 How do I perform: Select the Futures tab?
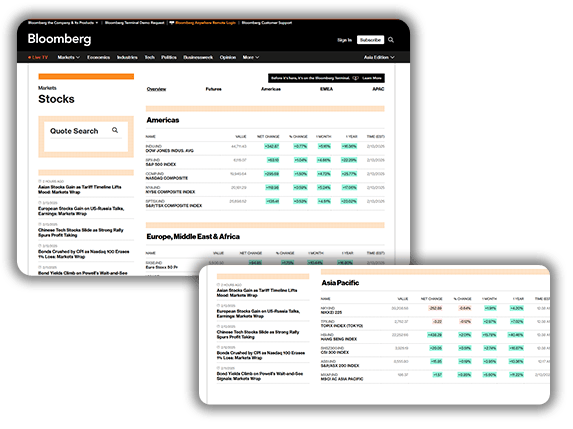[213, 89]
